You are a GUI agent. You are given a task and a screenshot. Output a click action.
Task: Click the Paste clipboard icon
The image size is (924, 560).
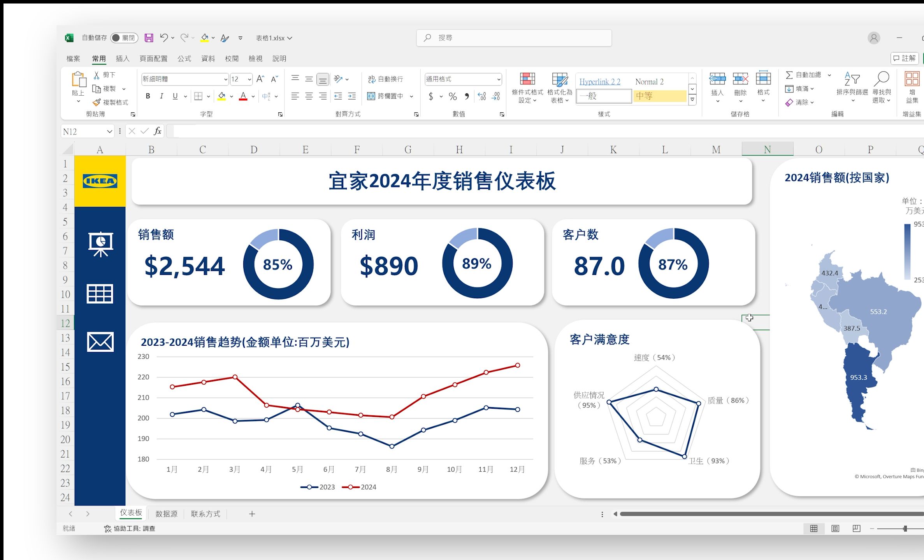tap(78, 79)
